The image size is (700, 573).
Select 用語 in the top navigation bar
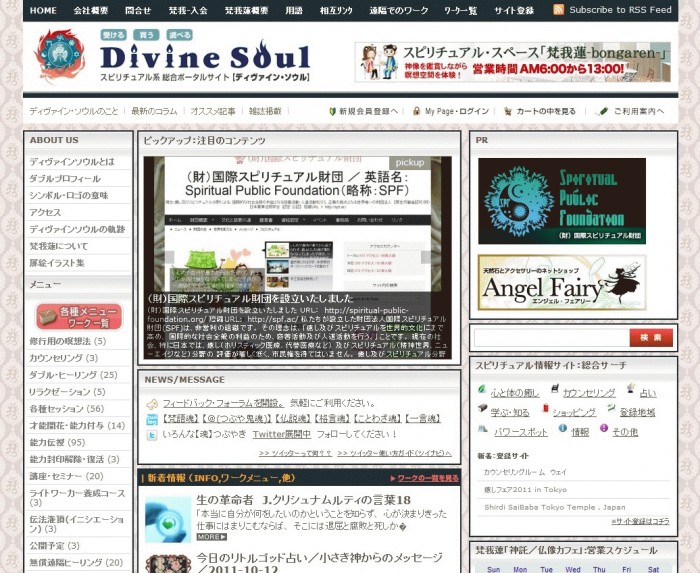tap(293, 10)
